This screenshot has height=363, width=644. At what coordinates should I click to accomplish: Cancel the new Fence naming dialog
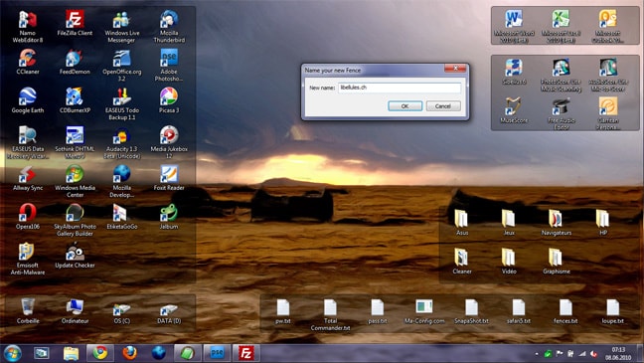click(443, 106)
